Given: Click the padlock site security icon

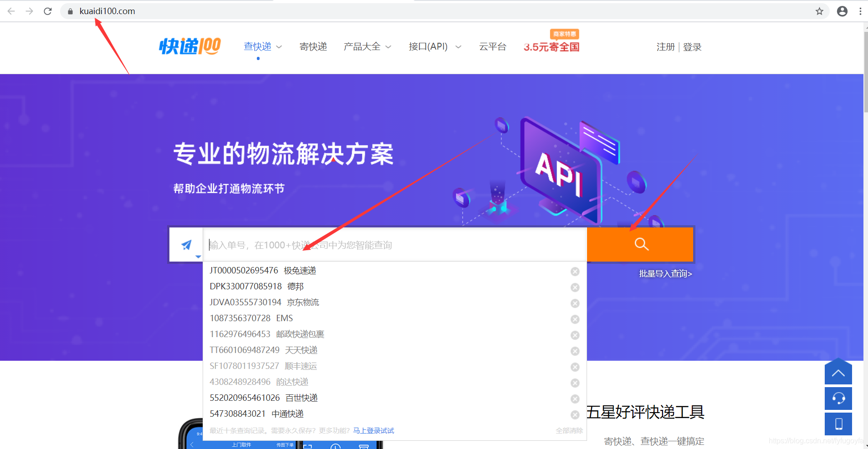Looking at the screenshot, I should pyautogui.click(x=70, y=11).
